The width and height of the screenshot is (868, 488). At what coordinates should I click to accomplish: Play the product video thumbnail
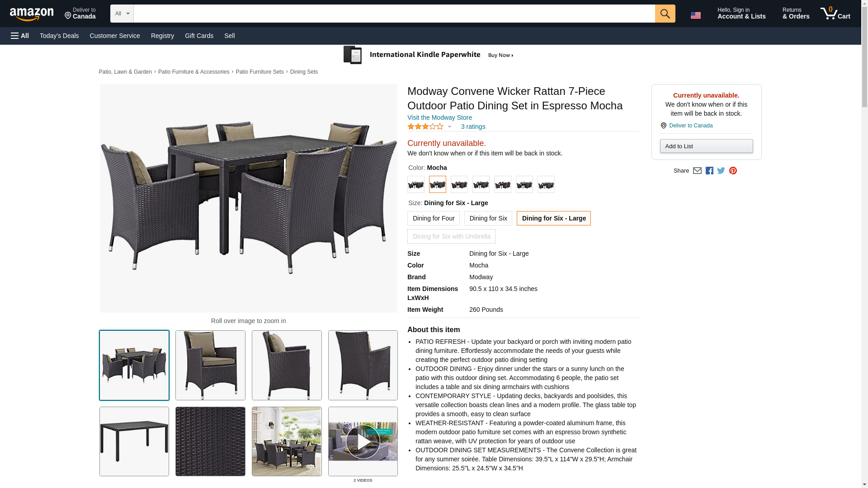[x=363, y=441]
